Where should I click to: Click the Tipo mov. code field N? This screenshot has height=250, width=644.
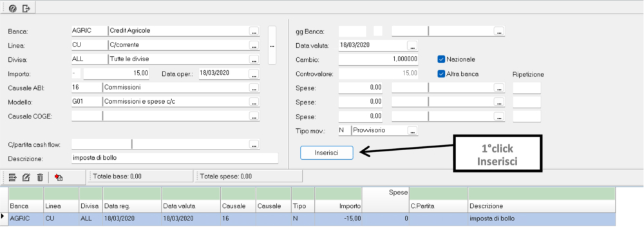pos(344,130)
